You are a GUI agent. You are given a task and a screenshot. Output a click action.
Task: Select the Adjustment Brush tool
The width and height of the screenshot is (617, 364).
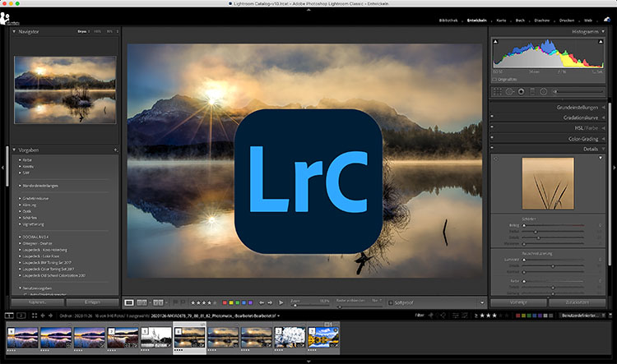pyautogui.click(x=578, y=91)
